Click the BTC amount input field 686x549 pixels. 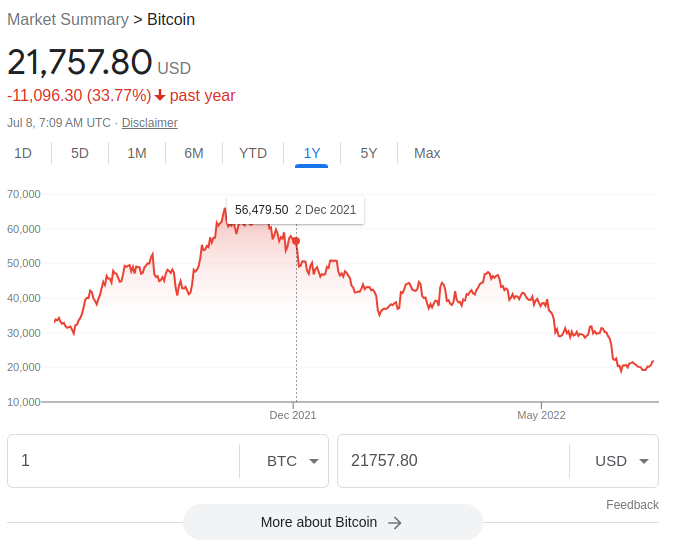(120, 461)
